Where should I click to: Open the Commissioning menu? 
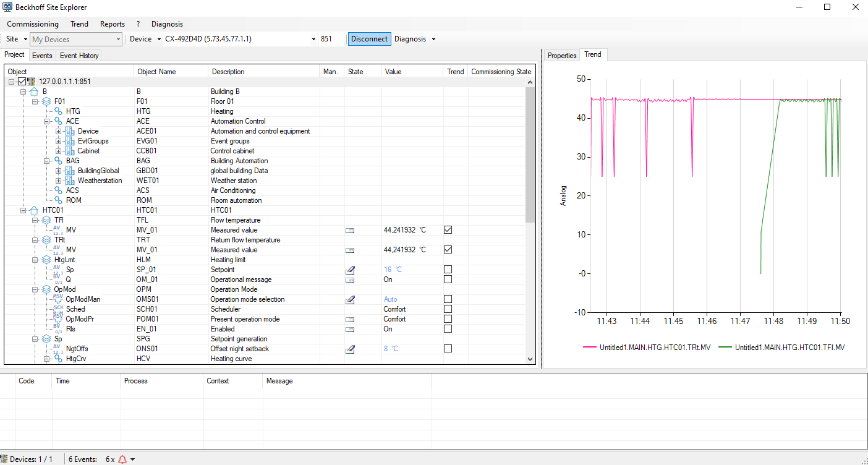coord(33,24)
